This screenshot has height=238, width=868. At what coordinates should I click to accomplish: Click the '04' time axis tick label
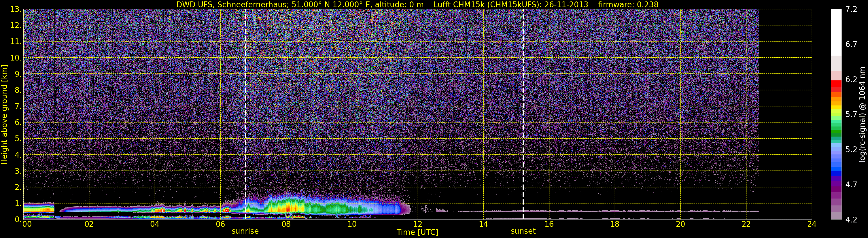click(x=155, y=224)
